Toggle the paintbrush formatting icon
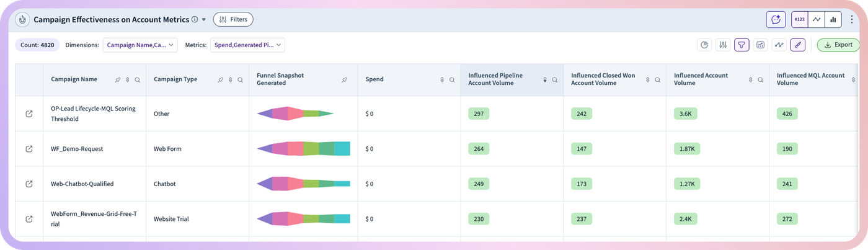 [x=798, y=45]
